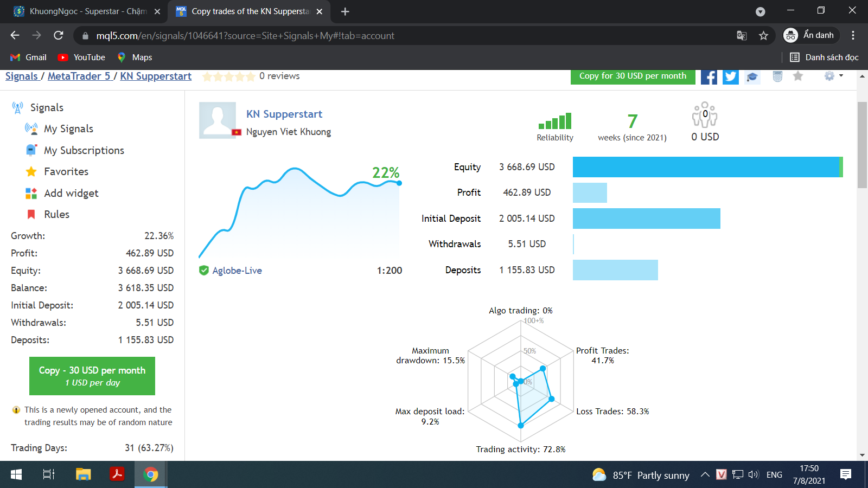Click the address bar URL
The image size is (868, 488).
click(x=245, y=36)
